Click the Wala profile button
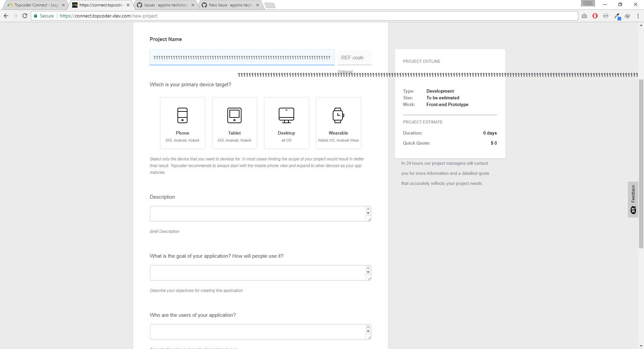644x349 pixels. coord(588,3)
